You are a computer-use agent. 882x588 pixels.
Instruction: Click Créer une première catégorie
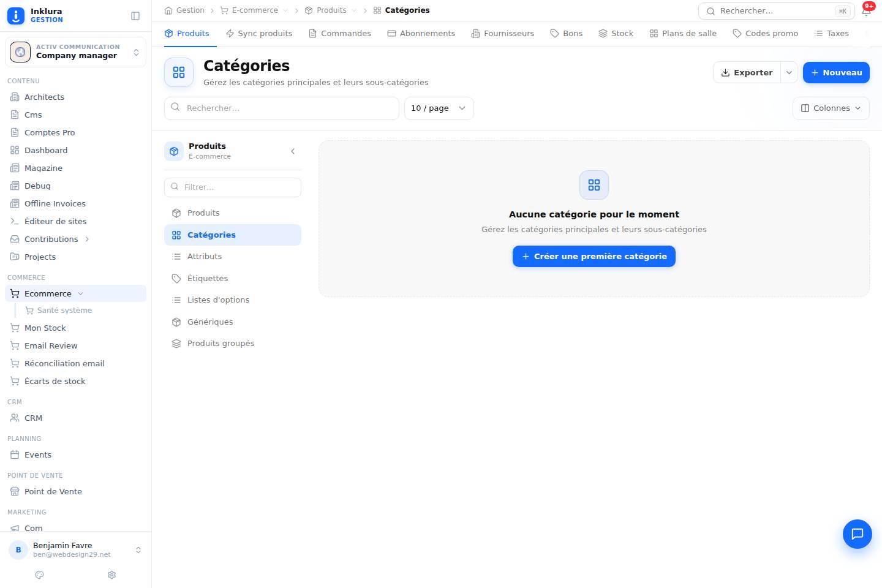(x=594, y=257)
